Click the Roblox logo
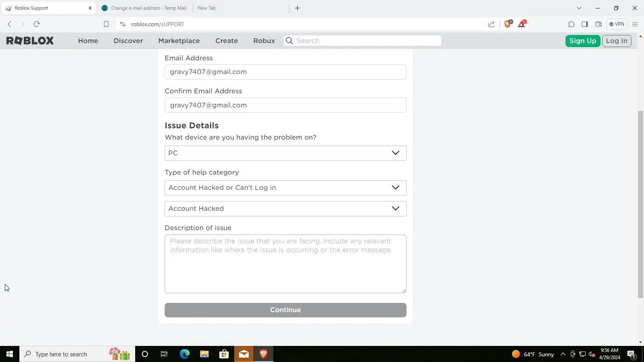Image resolution: width=644 pixels, height=362 pixels. coord(30,41)
